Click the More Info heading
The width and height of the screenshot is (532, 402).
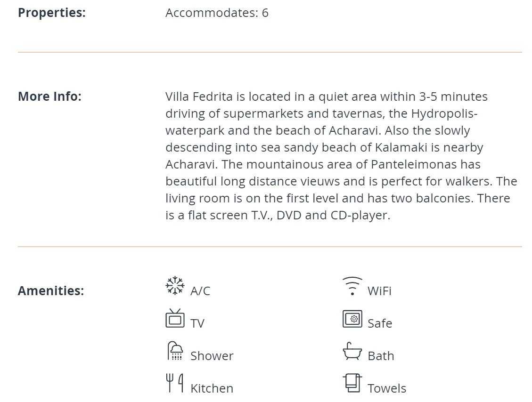(49, 96)
